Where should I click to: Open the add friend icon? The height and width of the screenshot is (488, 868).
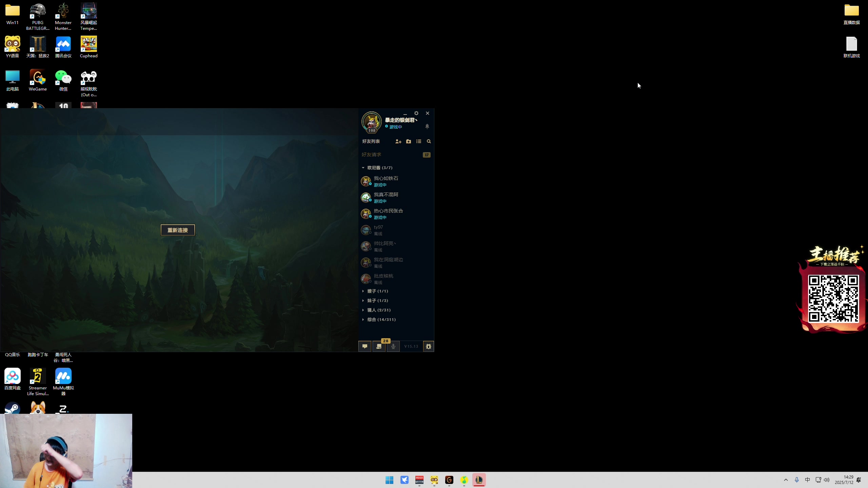(x=398, y=141)
